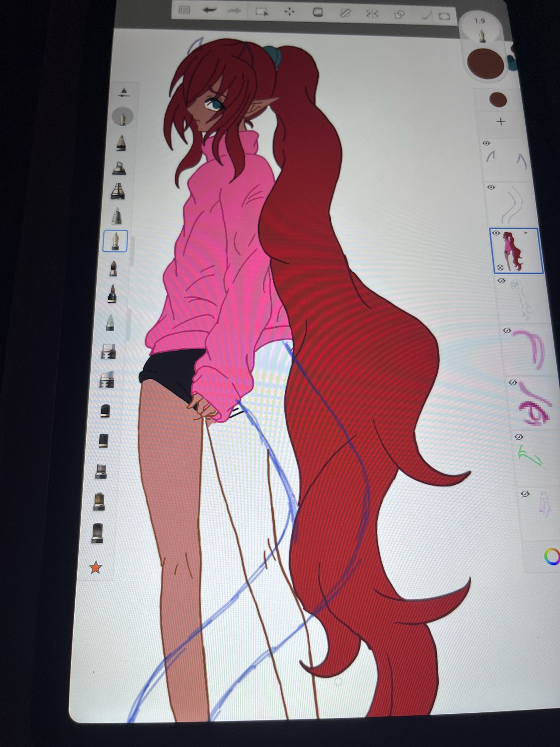
Task: Hide the top layer with ear sketches
Action: tap(486, 143)
